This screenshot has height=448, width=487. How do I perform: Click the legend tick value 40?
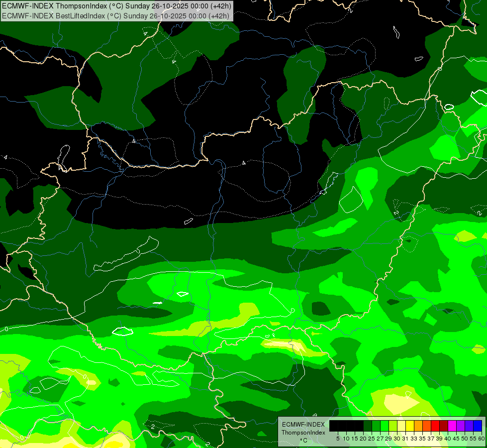point(448,439)
